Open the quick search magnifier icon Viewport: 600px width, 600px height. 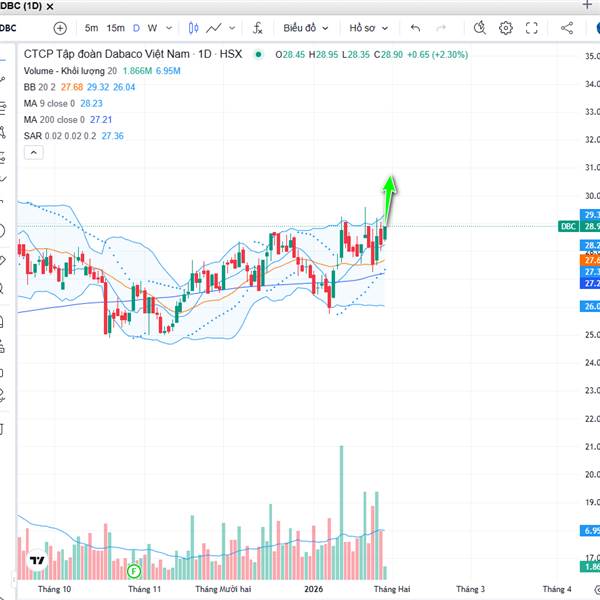point(479,28)
